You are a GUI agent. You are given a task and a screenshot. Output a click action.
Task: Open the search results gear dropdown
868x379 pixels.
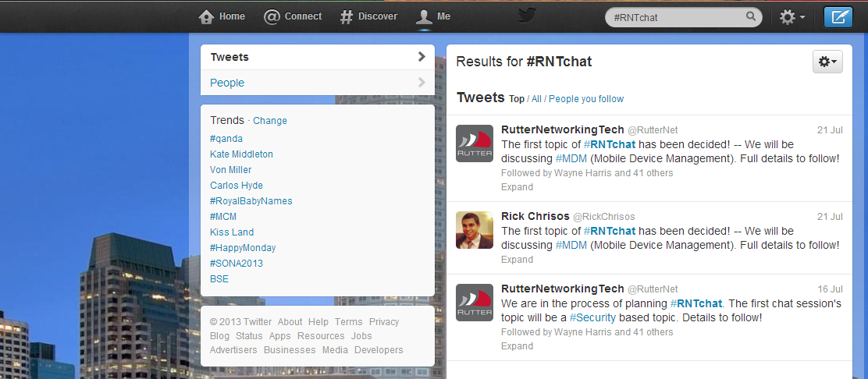point(827,62)
